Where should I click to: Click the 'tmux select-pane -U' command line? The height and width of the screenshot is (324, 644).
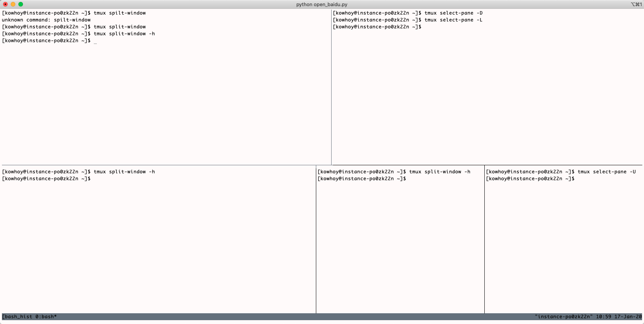coord(606,172)
